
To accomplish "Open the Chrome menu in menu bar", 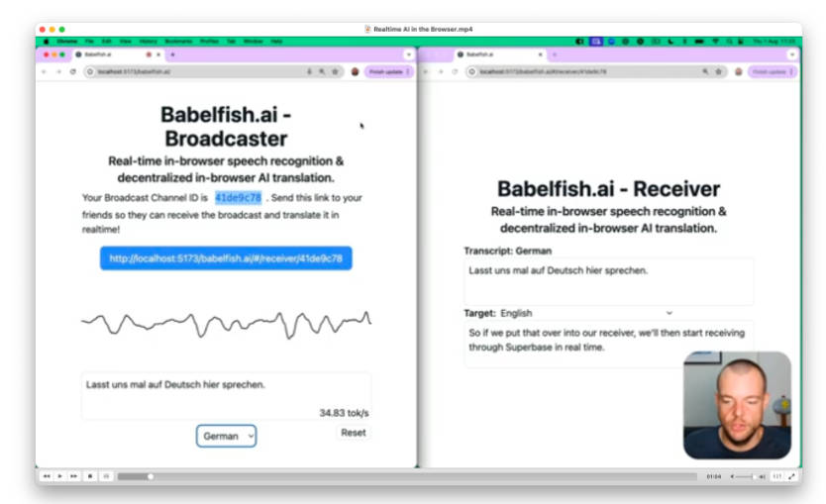I will point(67,41).
